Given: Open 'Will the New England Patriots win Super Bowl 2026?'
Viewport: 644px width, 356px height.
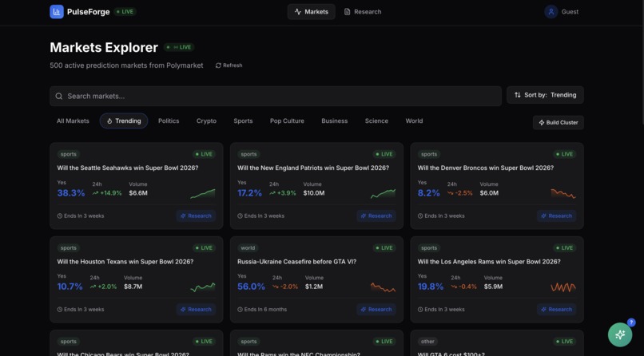Looking at the screenshot, I should [x=313, y=168].
